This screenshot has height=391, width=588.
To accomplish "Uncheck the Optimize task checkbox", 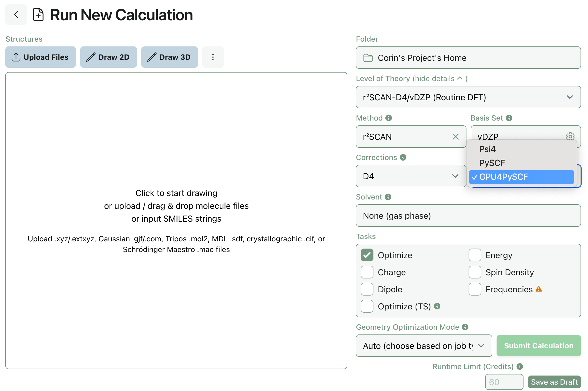I will click(x=367, y=255).
